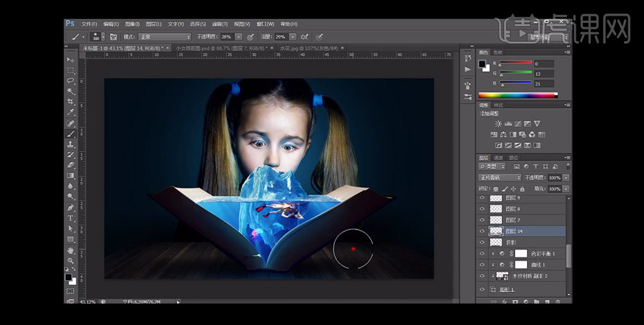Select the Magic Wand tool
644x325 pixels.
71,91
